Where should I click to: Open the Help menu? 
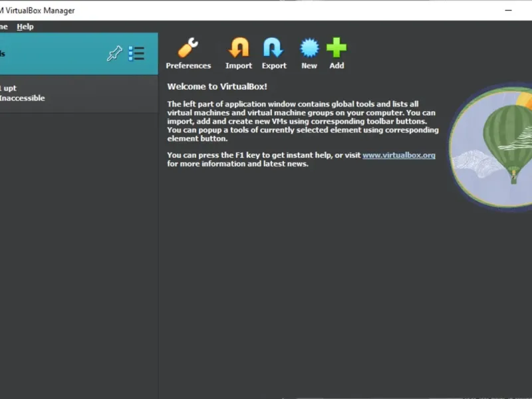click(x=25, y=27)
